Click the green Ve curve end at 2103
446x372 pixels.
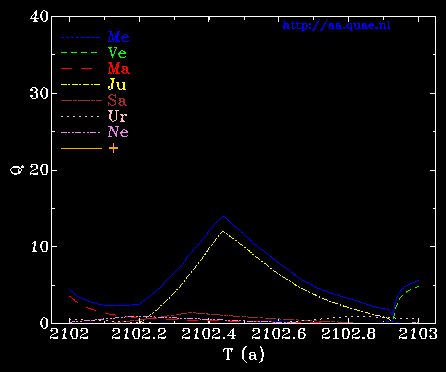click(x=418, y=286)
